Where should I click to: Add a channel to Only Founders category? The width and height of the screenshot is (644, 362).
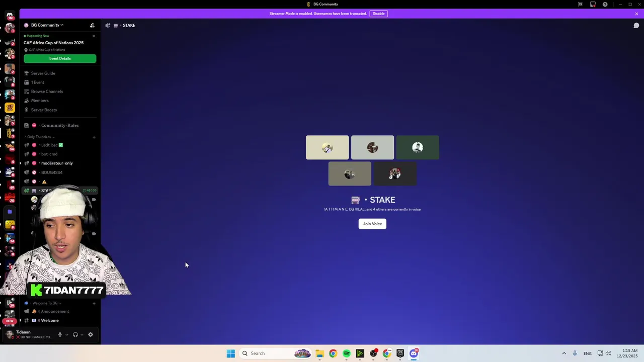click(x=94, y=137)
